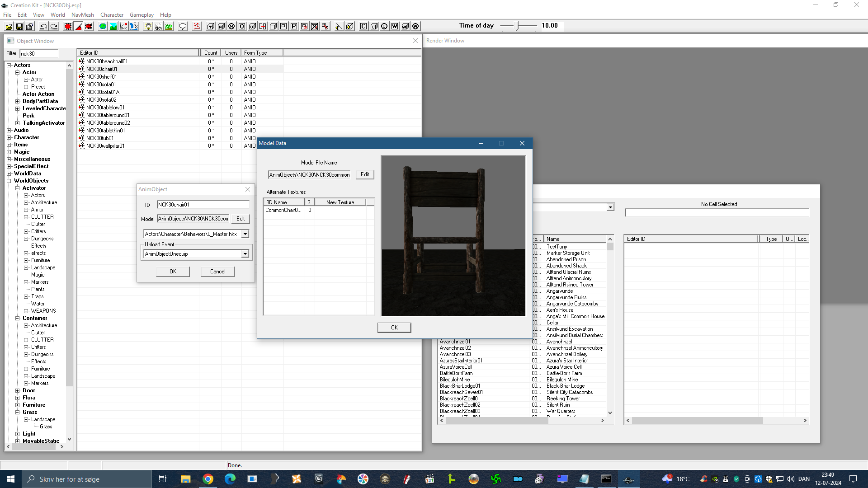Click the boxed C collision icon
This screenshot has height=488, width=868.
point(363,26)
